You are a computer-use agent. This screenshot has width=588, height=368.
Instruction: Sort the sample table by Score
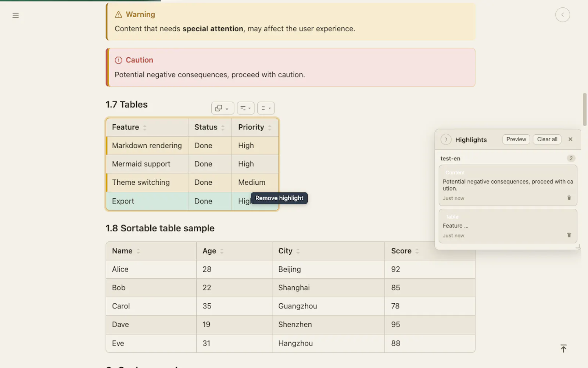coord(417,251)
